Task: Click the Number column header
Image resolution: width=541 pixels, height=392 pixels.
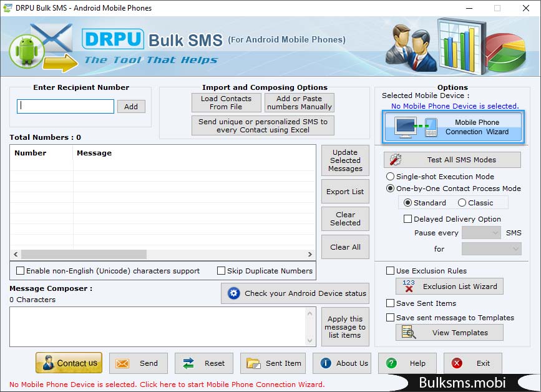Action: point(41,153)
